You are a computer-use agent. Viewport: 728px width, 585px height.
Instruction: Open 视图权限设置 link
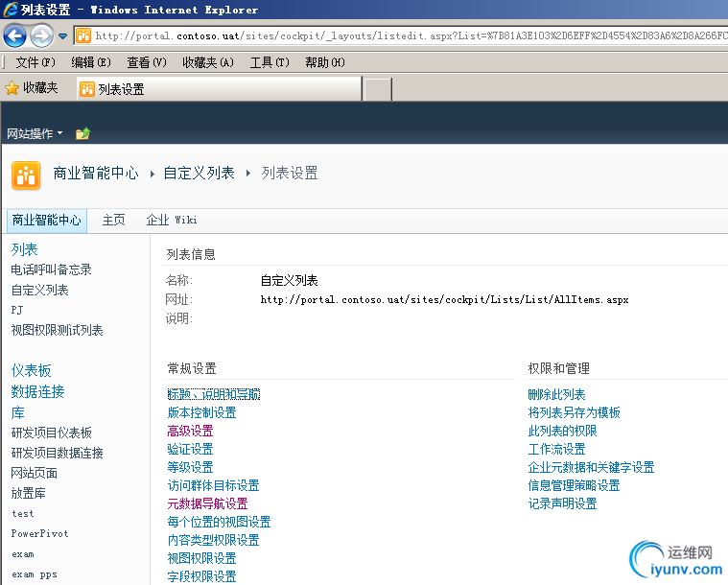(x=202, y=558)
